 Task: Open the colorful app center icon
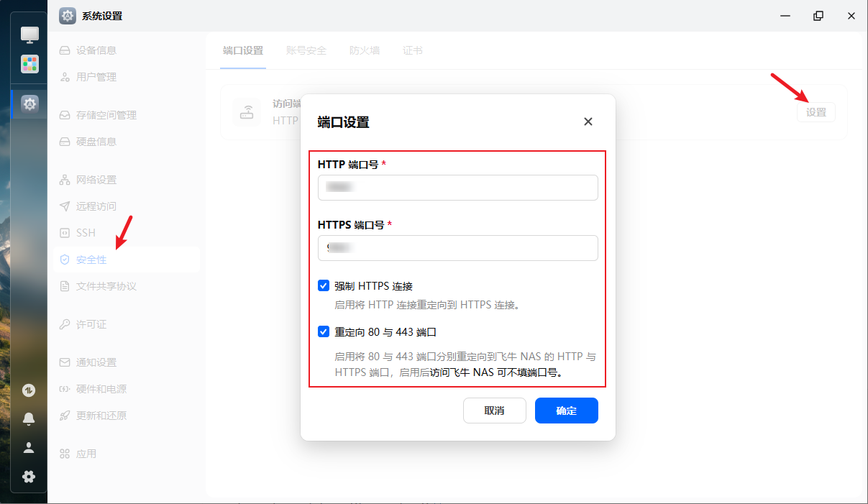click(x=29, y=64)
